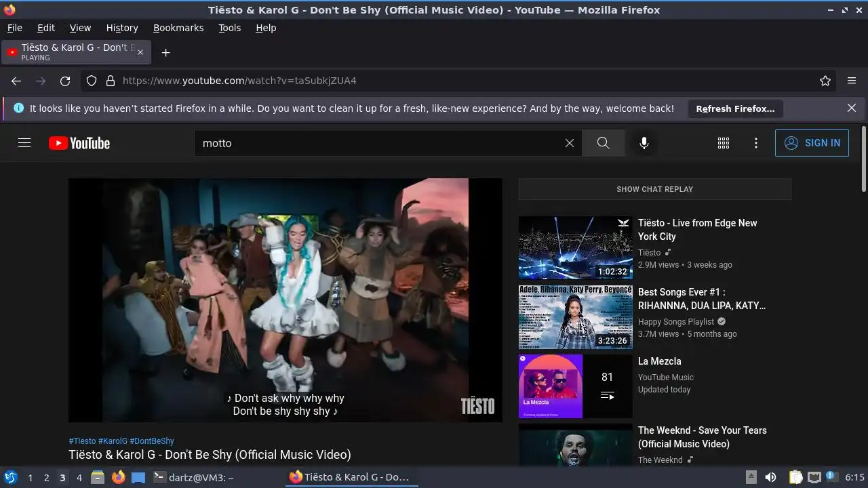Open La Mezcla playlist thumbnail

(x=575, y=386)
